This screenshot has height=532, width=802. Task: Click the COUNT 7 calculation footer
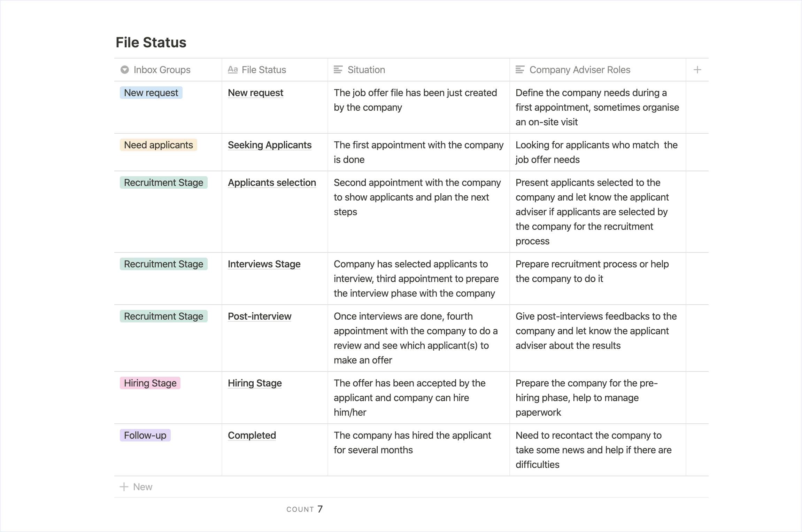(x=304, y=509)
